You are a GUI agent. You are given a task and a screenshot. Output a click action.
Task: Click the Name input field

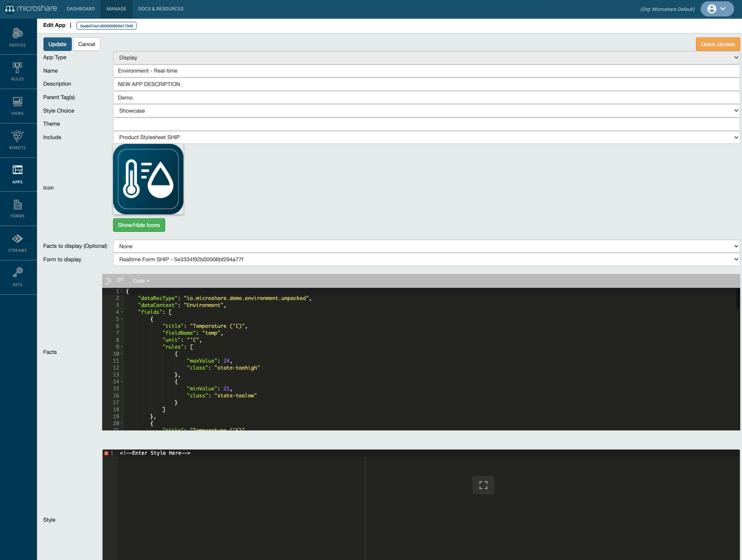[x=426, y=71]
